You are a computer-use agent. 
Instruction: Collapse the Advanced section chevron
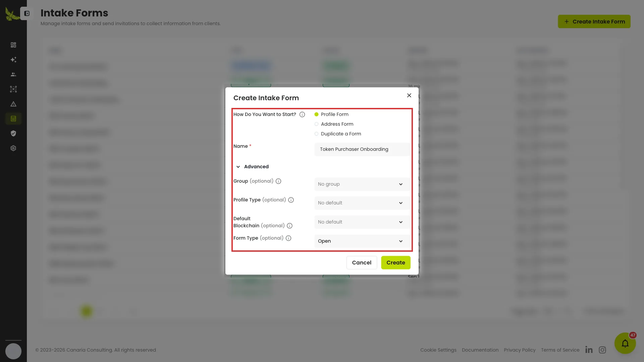click(238, 167)
